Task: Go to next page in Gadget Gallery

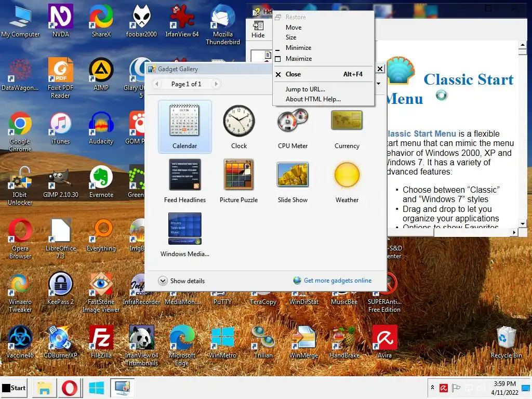Action: [216, 84]
